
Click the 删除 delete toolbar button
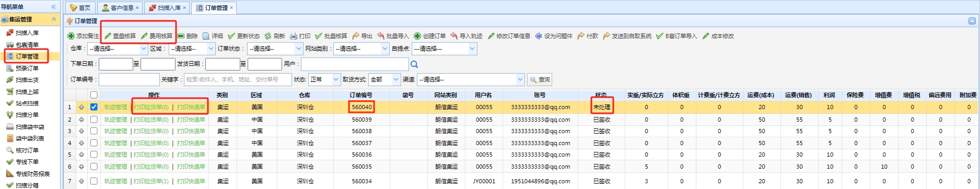(188, 36)
